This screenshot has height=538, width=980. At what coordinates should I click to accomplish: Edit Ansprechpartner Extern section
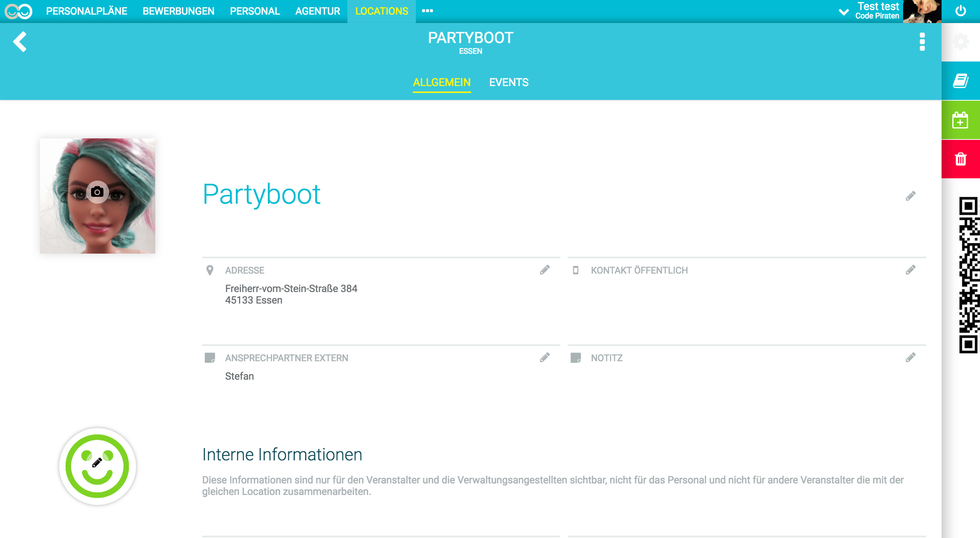545,357
